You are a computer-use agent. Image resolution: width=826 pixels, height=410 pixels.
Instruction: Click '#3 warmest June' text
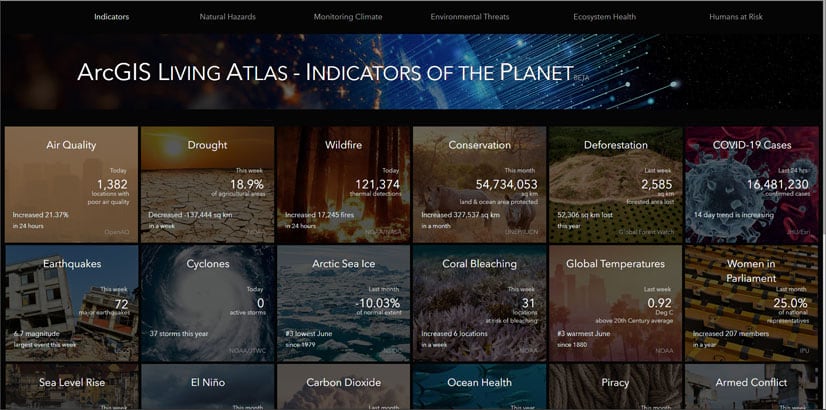584,334
